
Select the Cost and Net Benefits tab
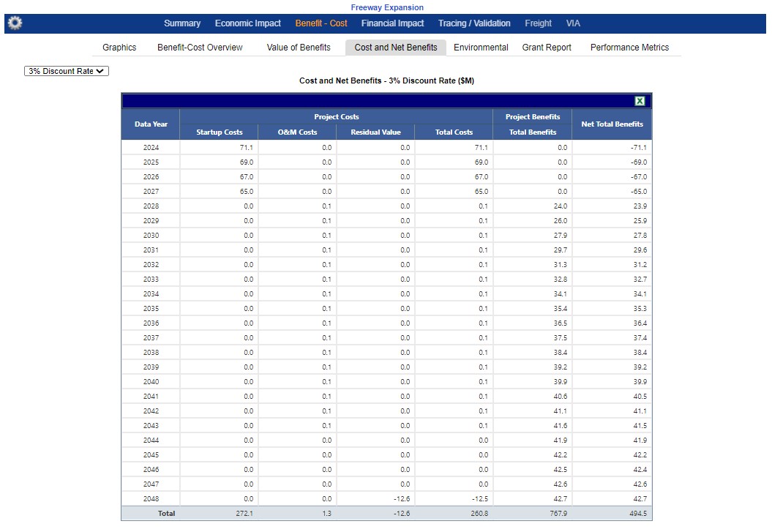tap(396, 48)
